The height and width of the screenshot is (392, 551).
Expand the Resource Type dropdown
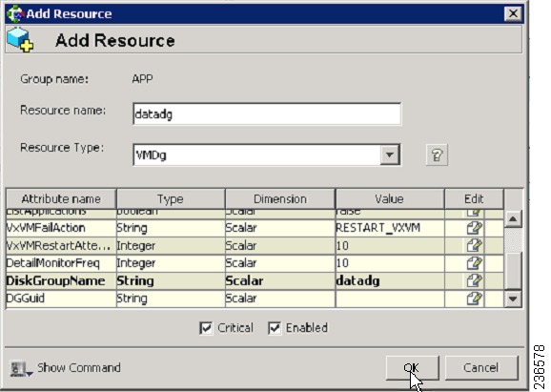click(x=389, y=155)
